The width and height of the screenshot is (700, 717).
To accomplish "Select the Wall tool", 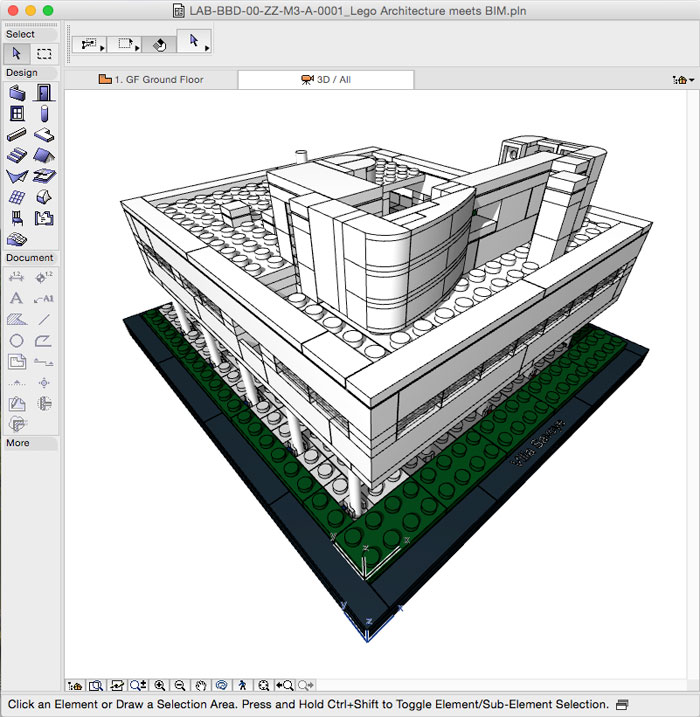I will coord(17,93).
